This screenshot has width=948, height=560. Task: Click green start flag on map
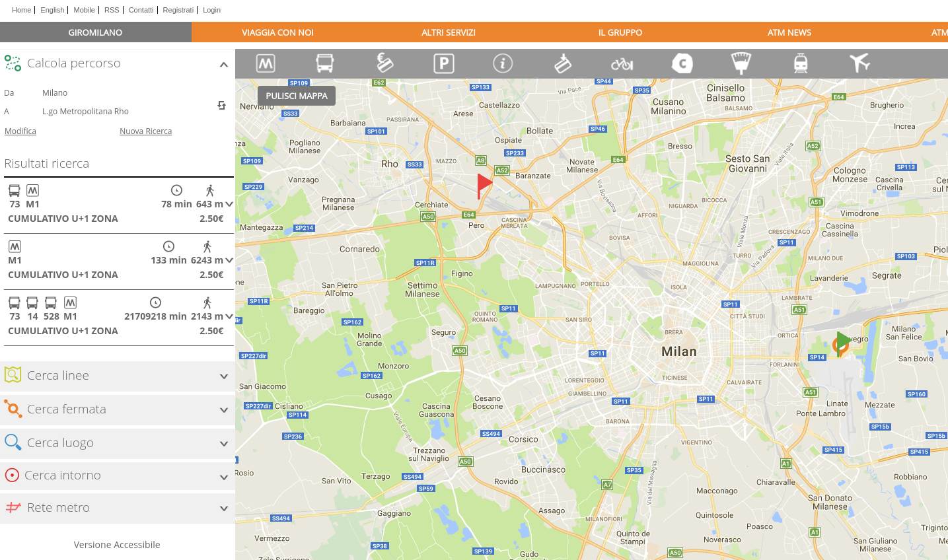coord(843,343)
